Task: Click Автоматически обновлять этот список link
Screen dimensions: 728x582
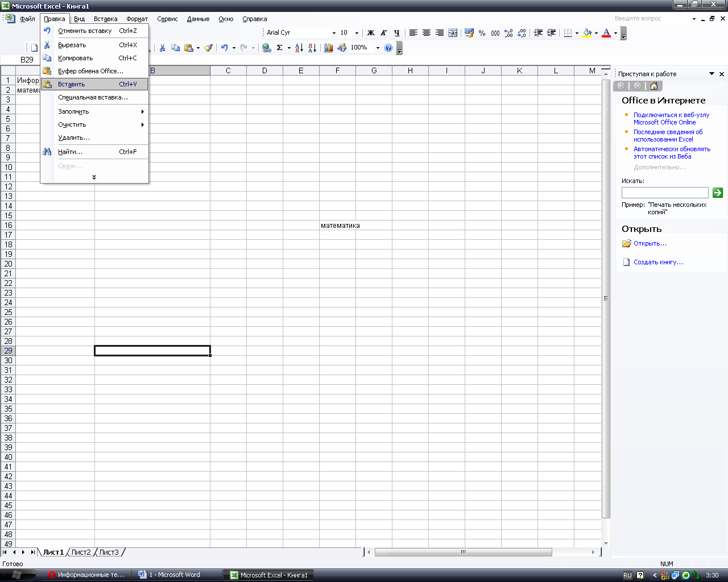Action: point(672,152)
